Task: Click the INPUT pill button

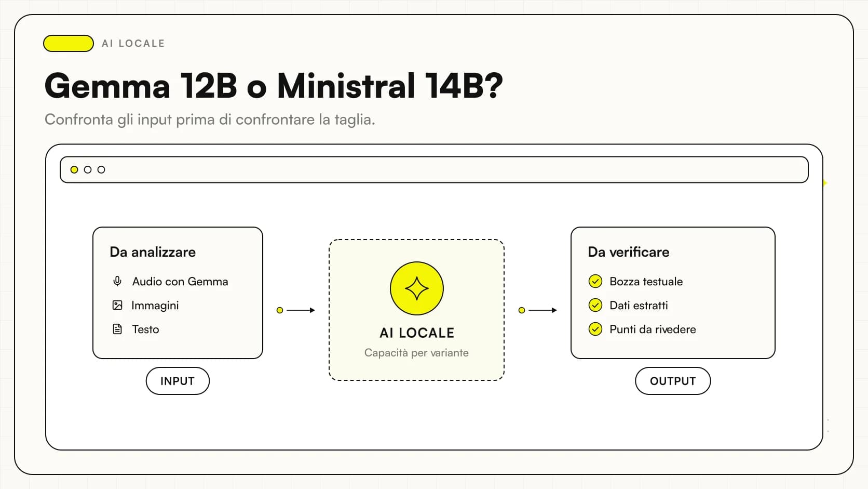Action: tap(178, 381)
